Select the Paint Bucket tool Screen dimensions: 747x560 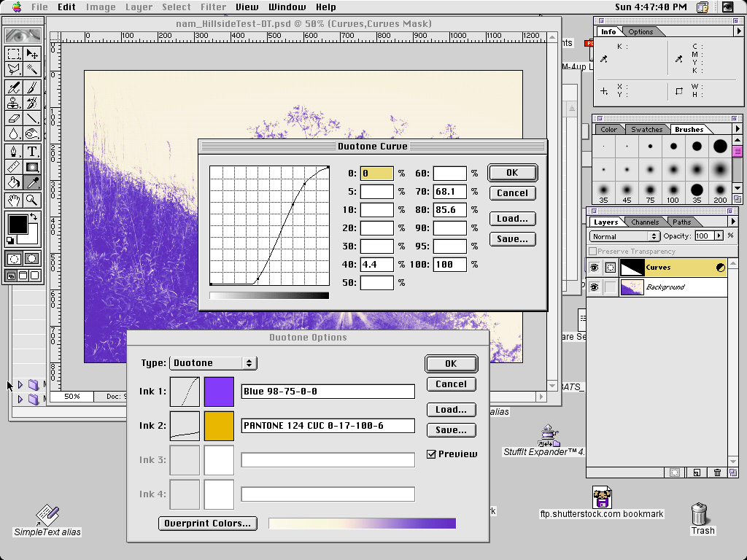click(x=14, y=182)
